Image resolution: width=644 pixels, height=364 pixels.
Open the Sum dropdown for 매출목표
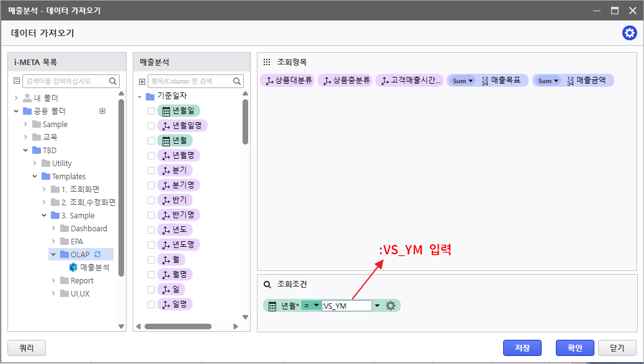click(462, 81)
